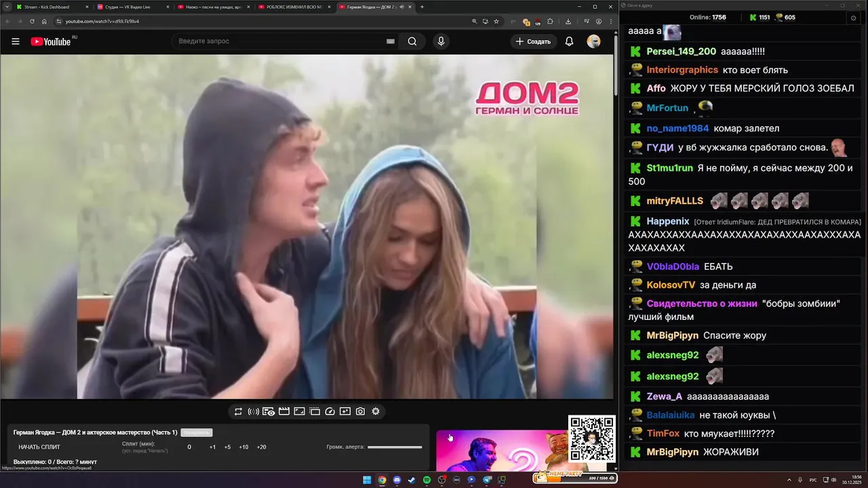Open the YouTube hamburger guide menu
Screen dimensions: 868x488
[x=15, y=41]
